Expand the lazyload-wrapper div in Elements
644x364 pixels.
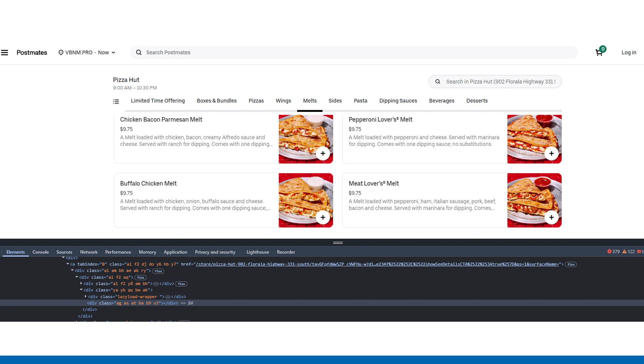click(x=85, y=297)
